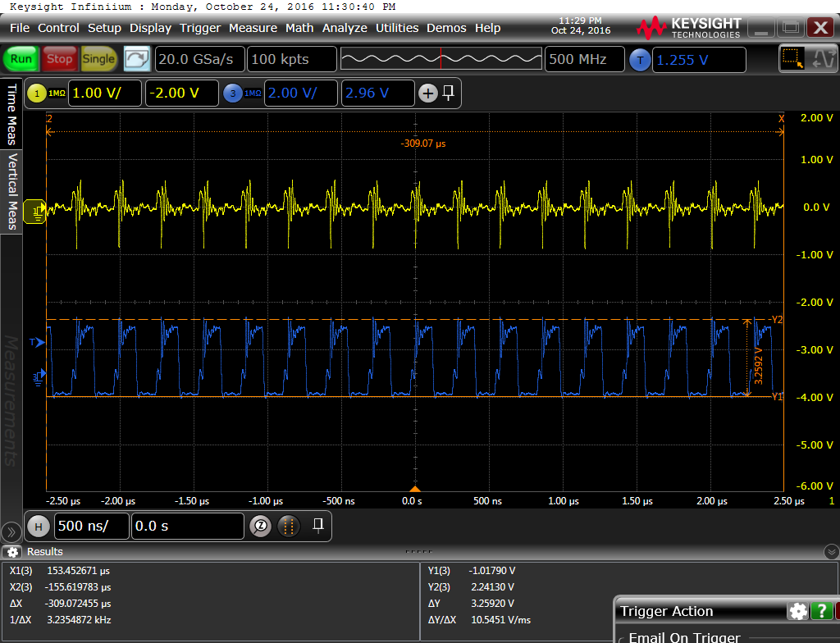Click the ΔY value 3.25920 V
840x643 pixels.
click(x=492, y=604)
